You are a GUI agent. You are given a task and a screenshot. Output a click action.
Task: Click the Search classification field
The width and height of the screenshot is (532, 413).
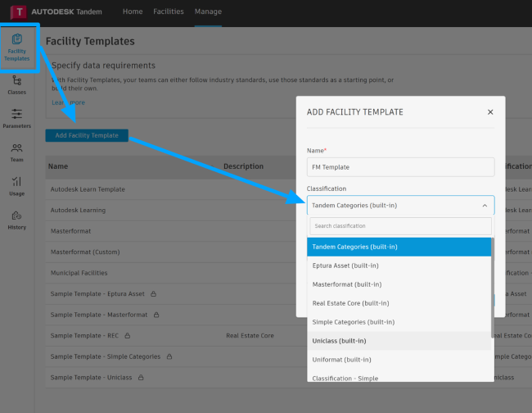(401, 226)
